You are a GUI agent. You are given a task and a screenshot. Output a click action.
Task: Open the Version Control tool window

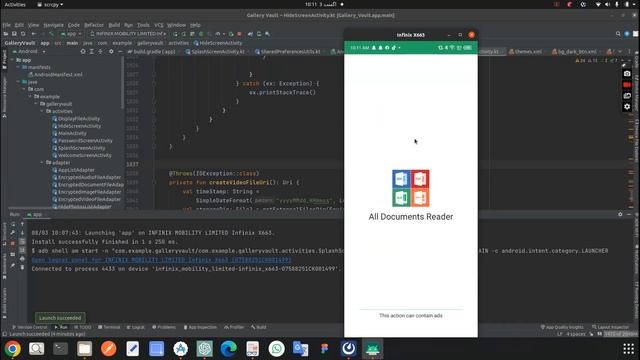coord(29,327)
